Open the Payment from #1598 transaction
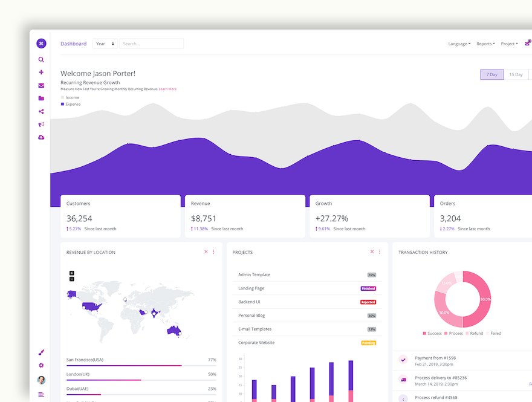 pos(462,361)
